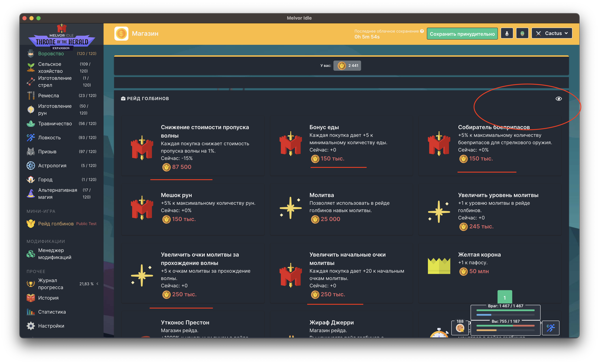Open the Cactus character dropdown
Image resolution: width=599 pixels, height=364 pixels.
pos(552,33)
